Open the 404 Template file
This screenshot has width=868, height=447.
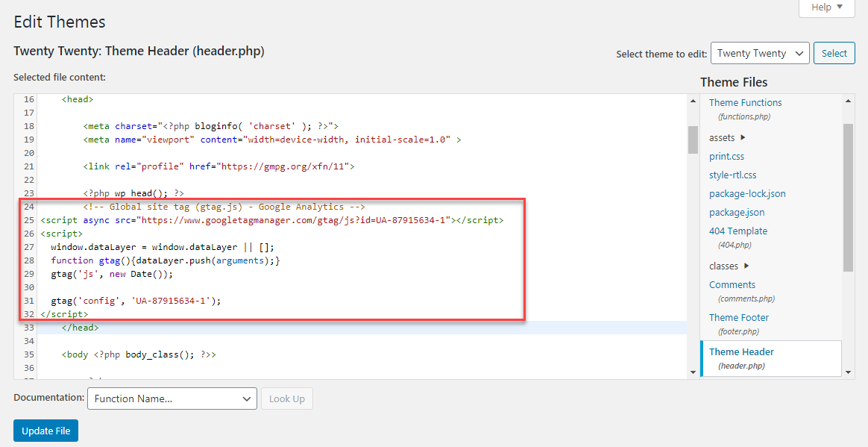(738, 231)
